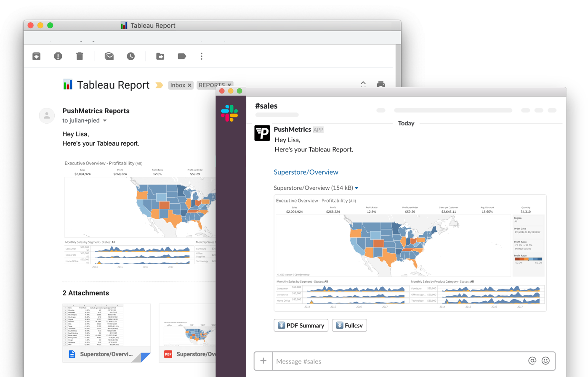Click the email window's green maximize button
The height and width of the screenshot is (377, 588).
pyautogui.click(x=50, y=25)
